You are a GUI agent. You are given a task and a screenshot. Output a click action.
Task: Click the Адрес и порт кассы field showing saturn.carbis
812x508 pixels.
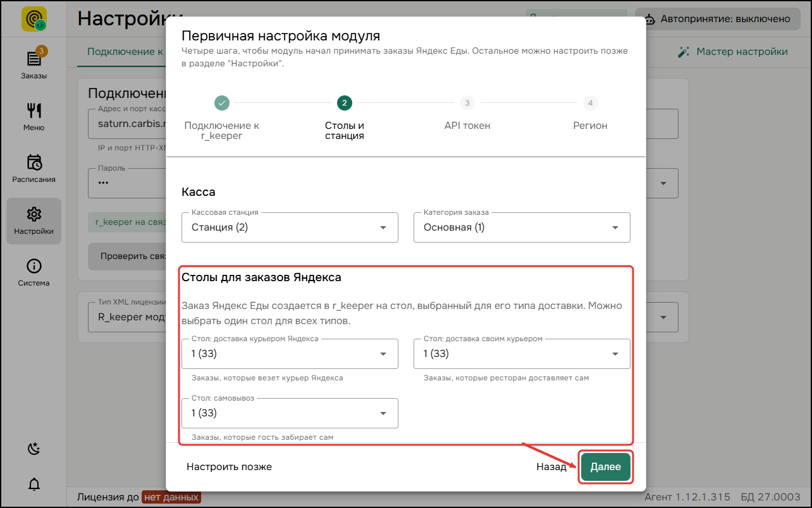click(126, 124)
